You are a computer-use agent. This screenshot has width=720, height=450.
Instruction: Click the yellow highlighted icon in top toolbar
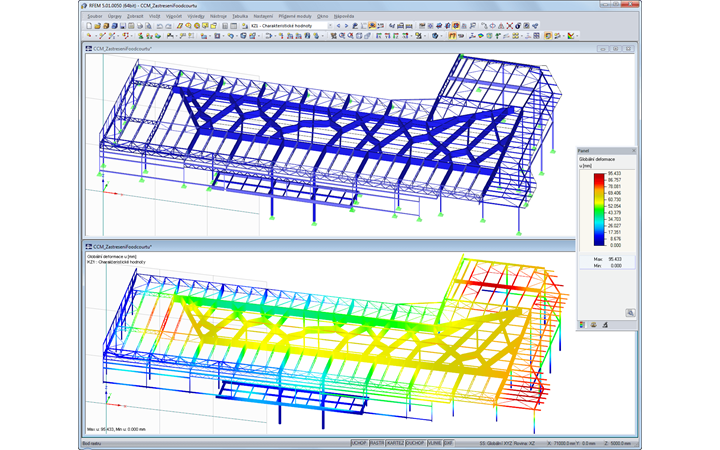372,26
